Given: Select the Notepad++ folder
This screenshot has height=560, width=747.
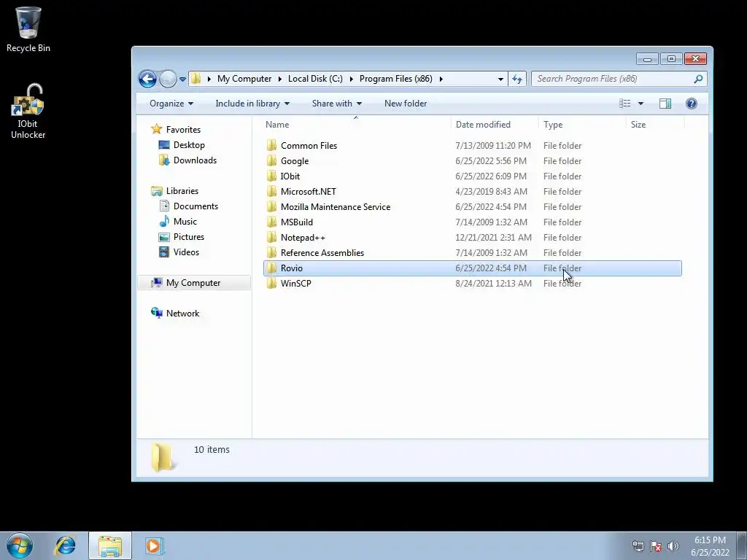Looking at the screenshot, I should (x=472, y=237).
